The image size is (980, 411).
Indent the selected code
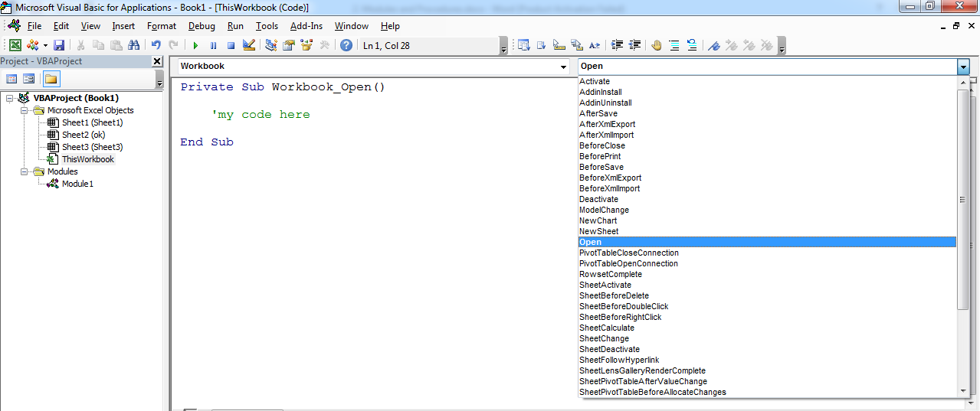[x=617, y=45]
